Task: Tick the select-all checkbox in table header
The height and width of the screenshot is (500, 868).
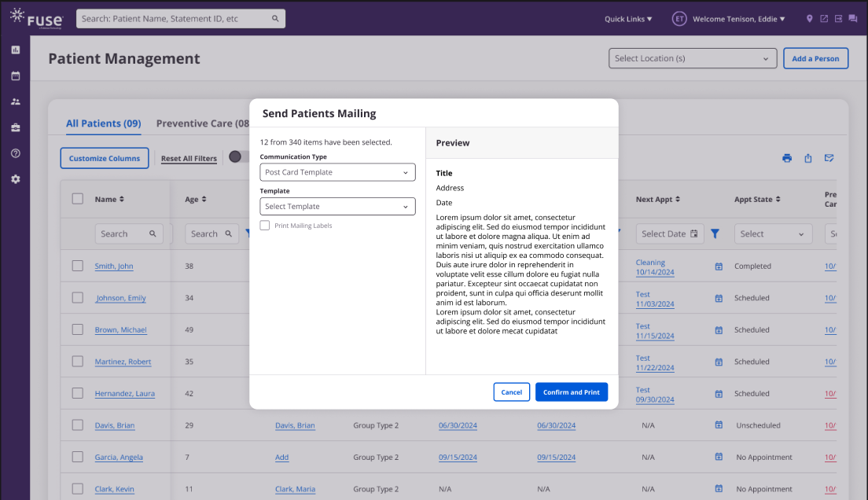Action: [x=78, y=199]
